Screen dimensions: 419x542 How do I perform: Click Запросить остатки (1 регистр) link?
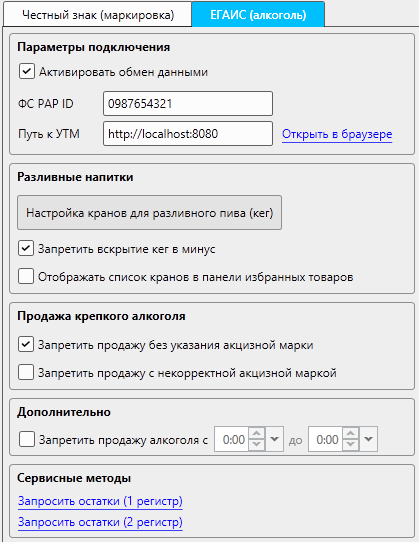coord(100,501)
